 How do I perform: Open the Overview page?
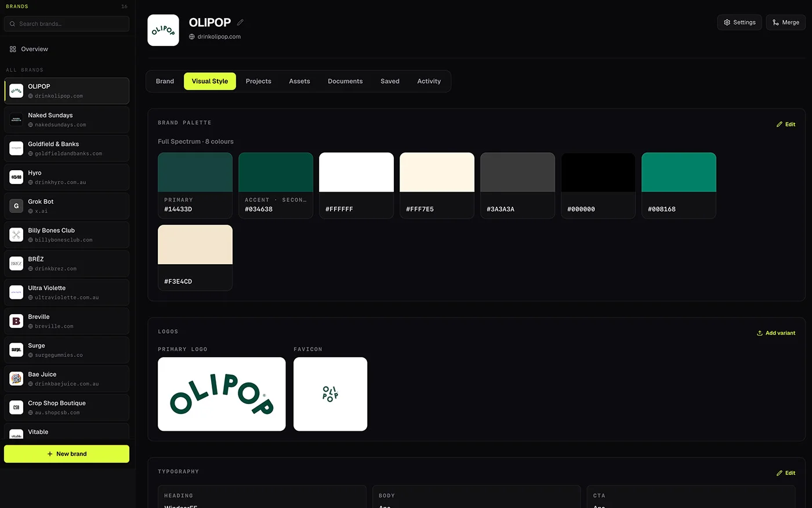click(x=67, y=49)
